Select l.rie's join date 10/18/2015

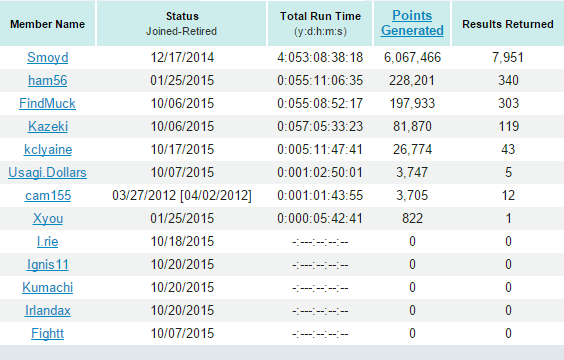182,242
